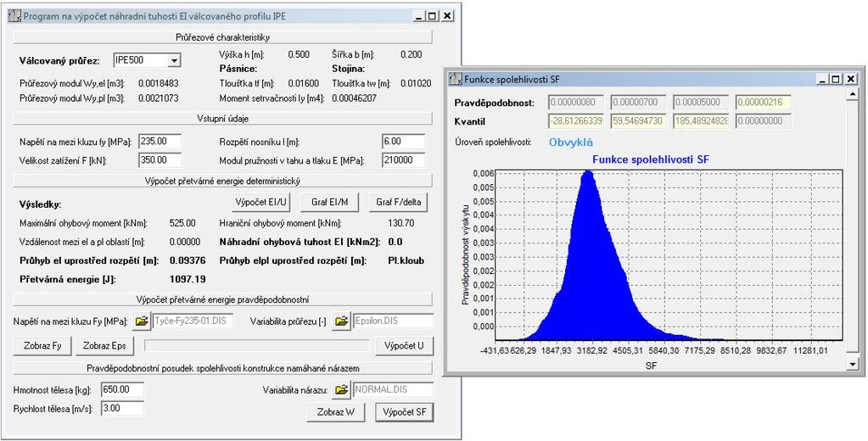
Task: Click the probability field 0.00005000
Action: click(701, 103)
